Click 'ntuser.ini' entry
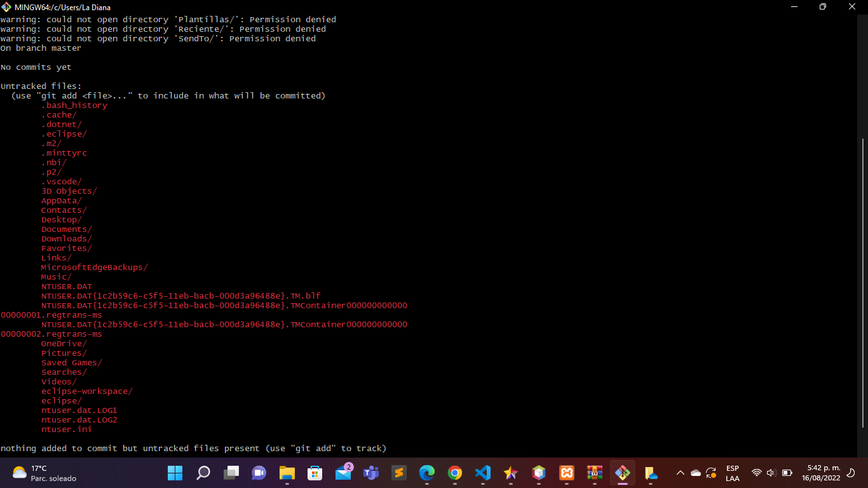868x488 pixels. pos(67,430)
